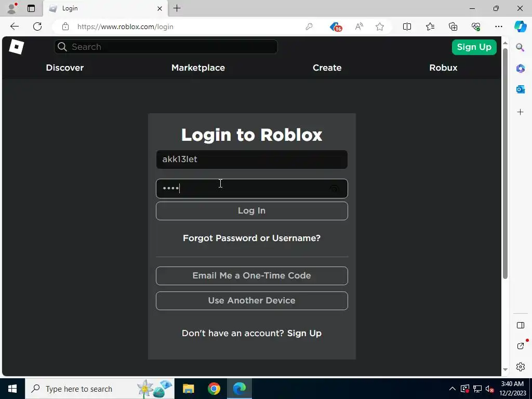Click the Sign Up green button
The height and width of the screenshot is (399, 532).
(x=474, y=47)
